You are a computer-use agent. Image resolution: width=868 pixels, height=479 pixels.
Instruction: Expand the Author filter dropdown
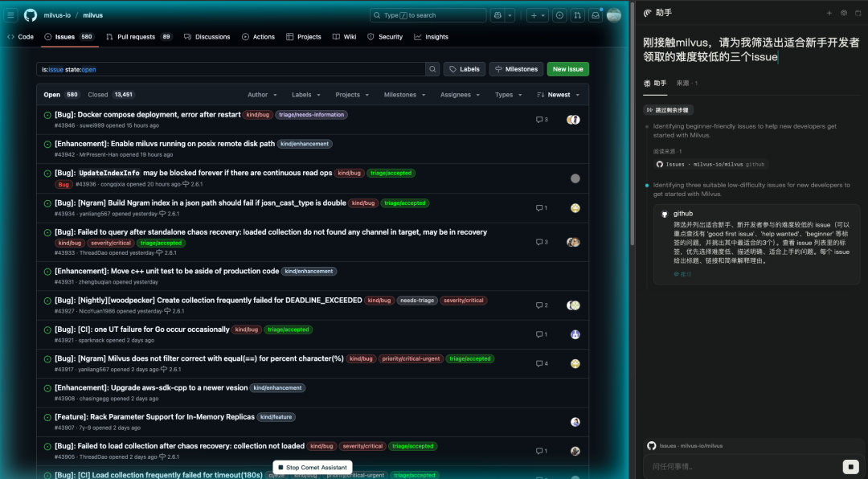click(262, 95)
